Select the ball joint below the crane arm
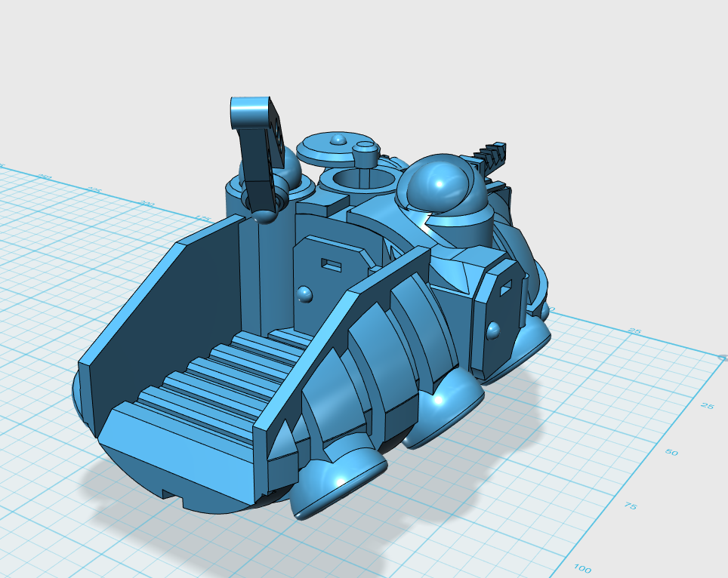Image resolution: width=728 pixels, height=578 pixels. [x=263, y=217]
